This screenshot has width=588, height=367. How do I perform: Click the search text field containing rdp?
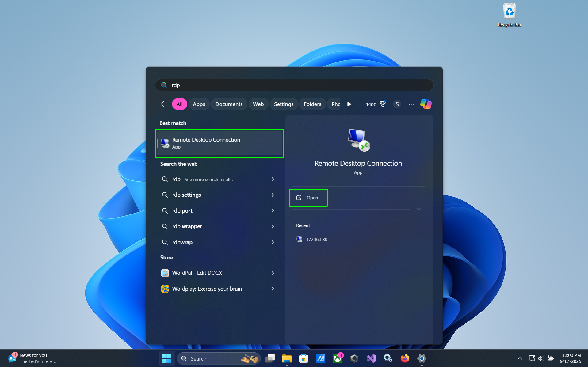[294, 85]
